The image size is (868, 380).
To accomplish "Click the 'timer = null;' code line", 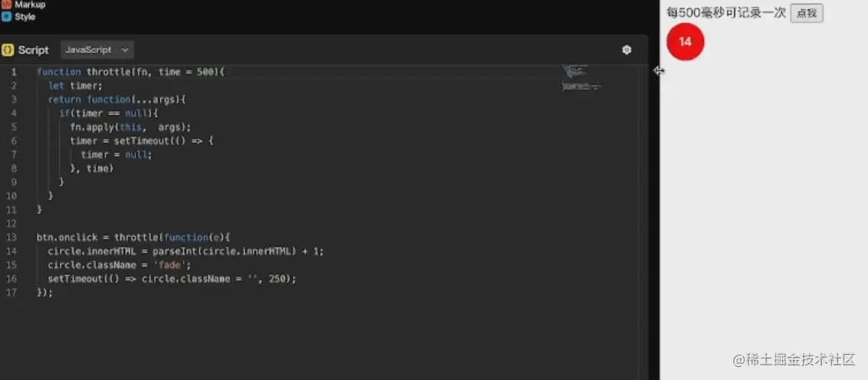I will pyautogui.click(x=116, y=155).
